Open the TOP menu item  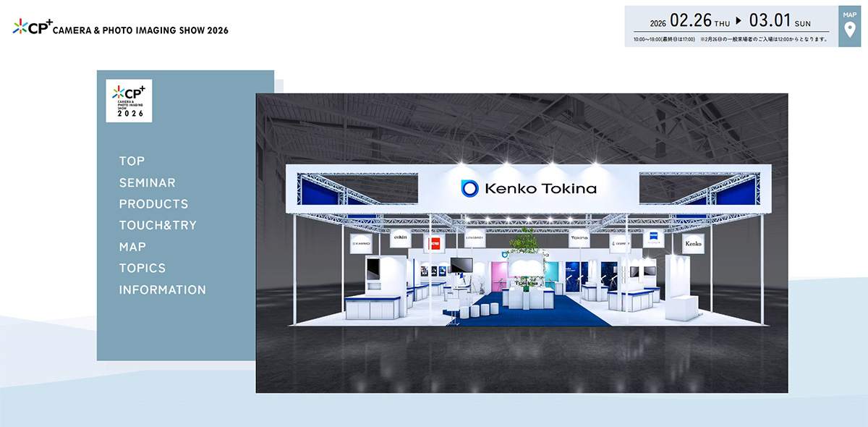[132, 161]
